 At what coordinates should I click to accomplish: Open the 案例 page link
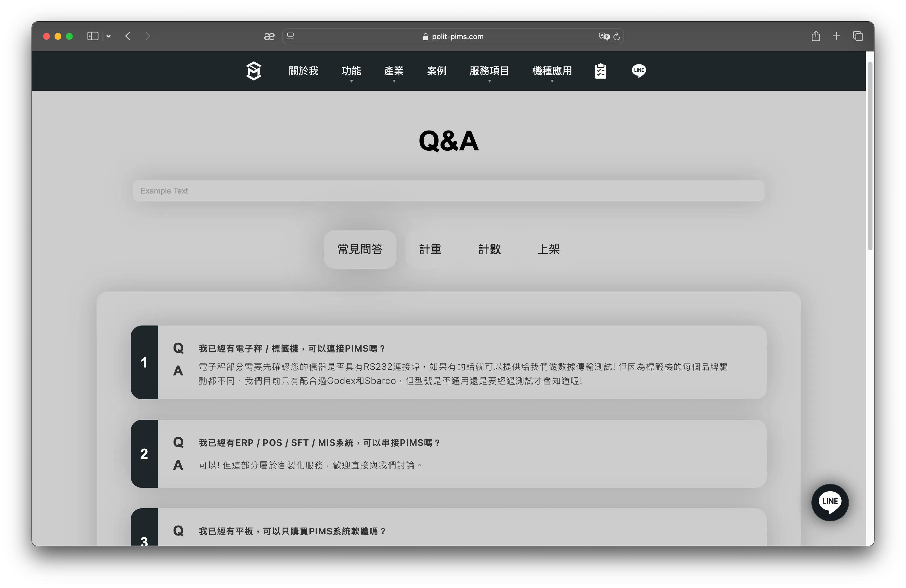[x=436, y=71]
